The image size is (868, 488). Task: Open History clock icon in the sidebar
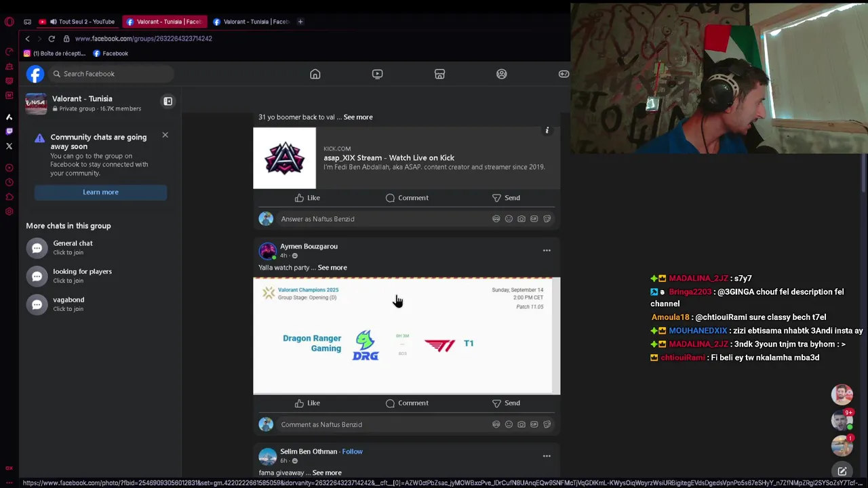point(9,182)
